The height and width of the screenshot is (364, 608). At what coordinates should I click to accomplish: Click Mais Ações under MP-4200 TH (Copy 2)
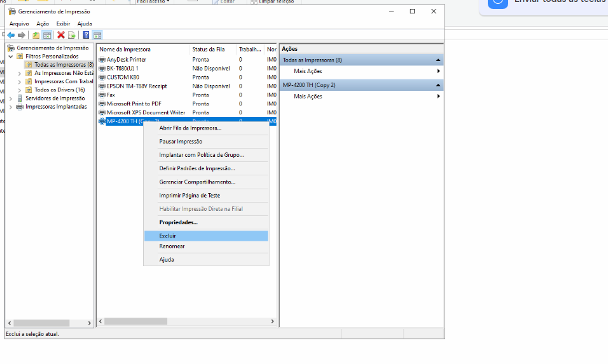pyautogui.click(x=308, y=97)
